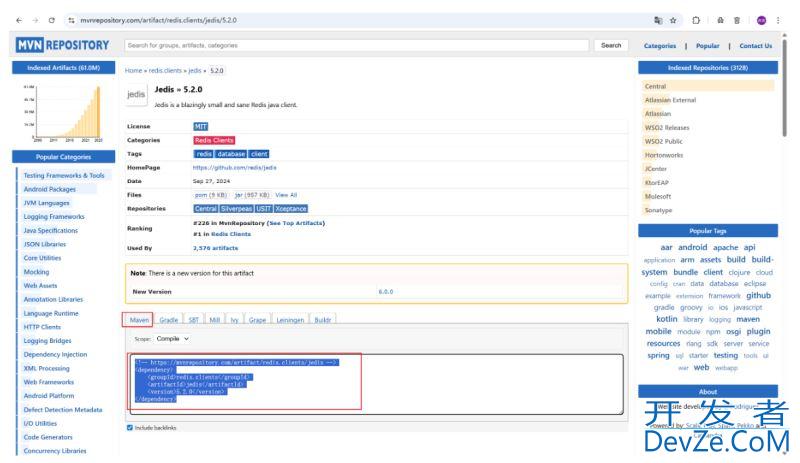
Task: Click the browser back arrow
Action: click(x=19, y=20)
